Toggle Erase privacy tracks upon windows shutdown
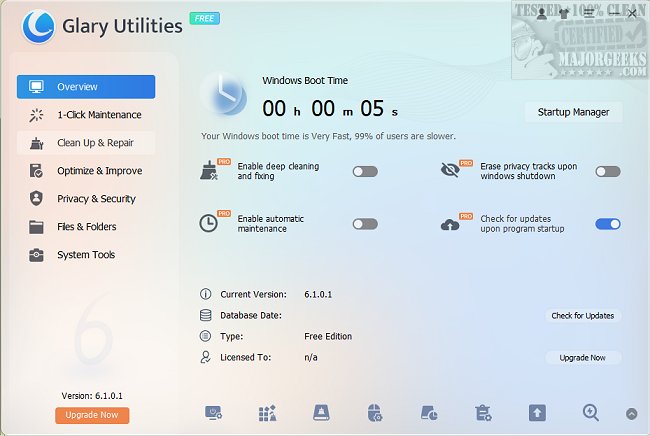The image size is (650, 436). (x=607, y=171)
